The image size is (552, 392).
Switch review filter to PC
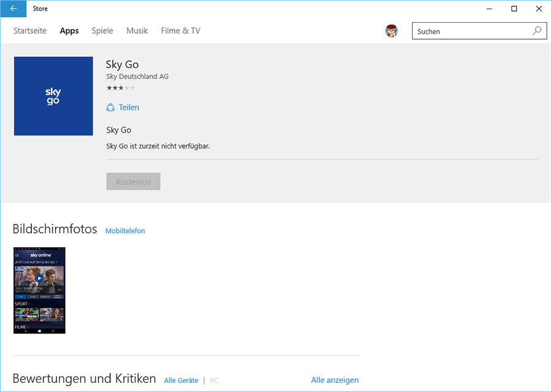coord(213,380)
